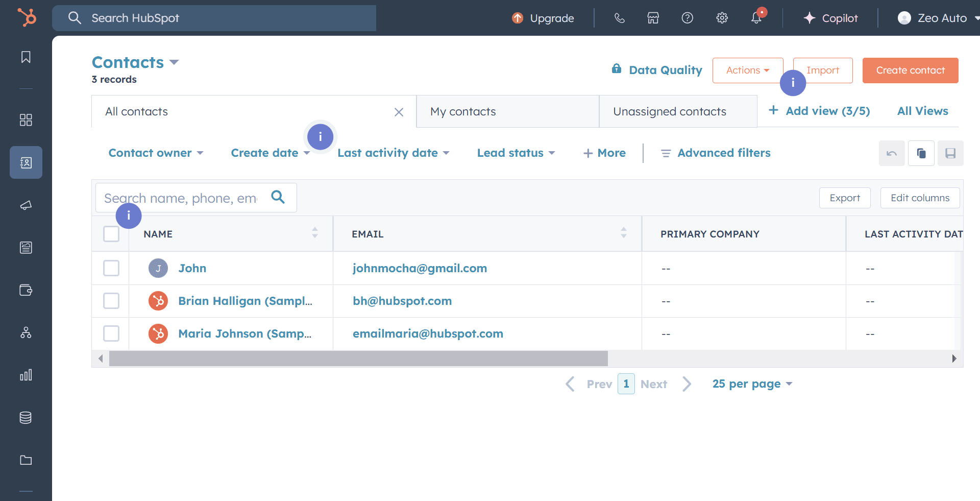Select the CRM contacts icon in sidebar
Image resolution: width=980 pixels, height=501 pixels.
26,162
